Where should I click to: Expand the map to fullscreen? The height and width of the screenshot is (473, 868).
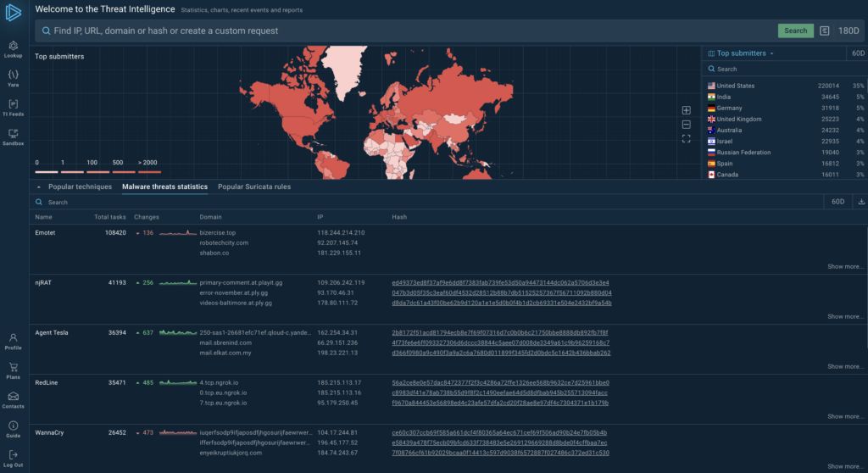[687, 138]
